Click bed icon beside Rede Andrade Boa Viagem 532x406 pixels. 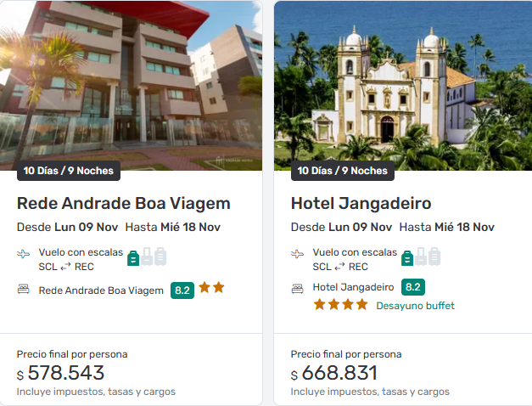[24, 290]
